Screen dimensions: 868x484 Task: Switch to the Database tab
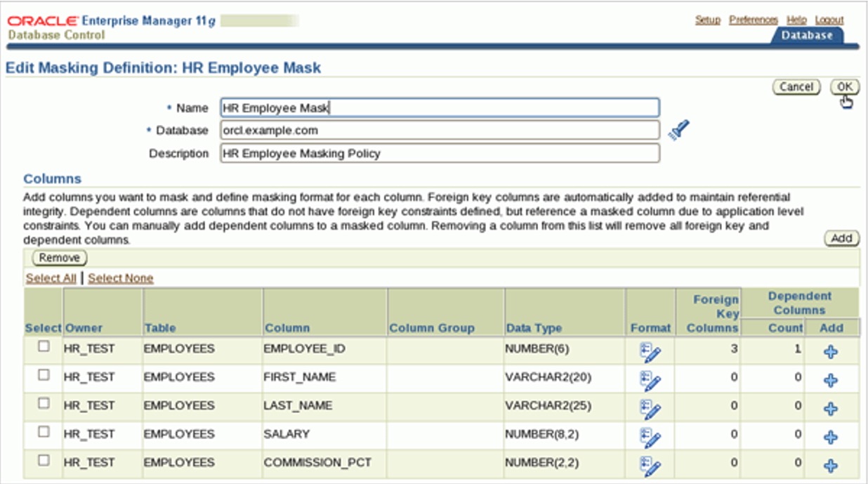[807, 35]
